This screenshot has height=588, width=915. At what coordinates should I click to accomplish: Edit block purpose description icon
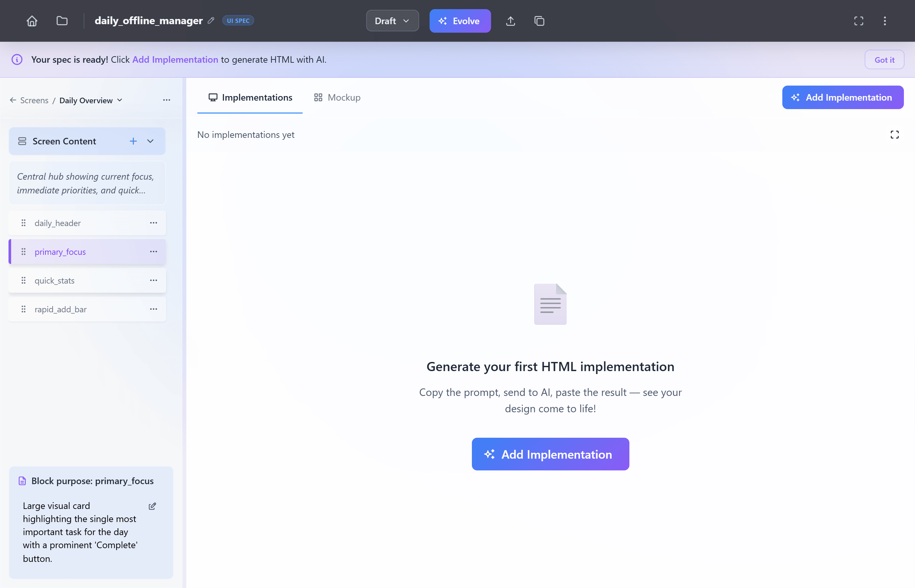(152, 506)
